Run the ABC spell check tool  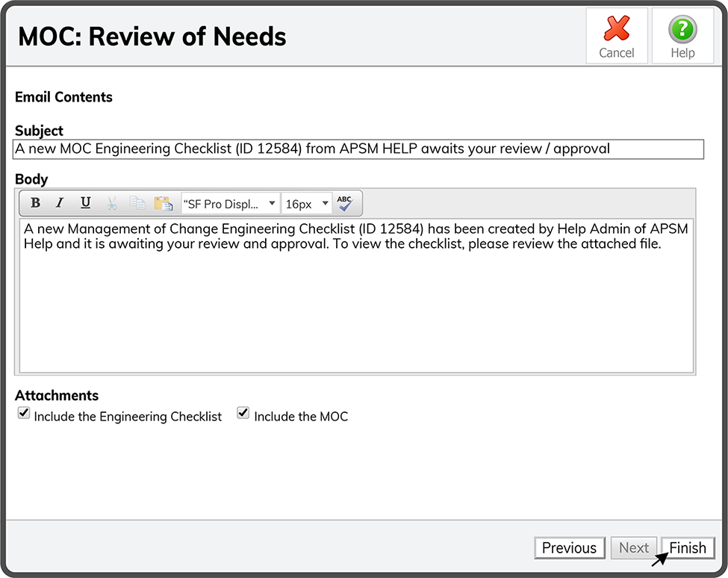click(x=344, y=203)
